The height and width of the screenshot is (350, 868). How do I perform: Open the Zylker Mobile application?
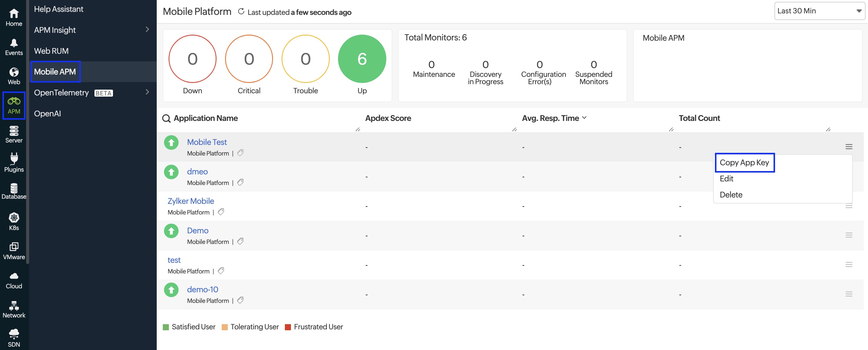click(x=191, y=201)
